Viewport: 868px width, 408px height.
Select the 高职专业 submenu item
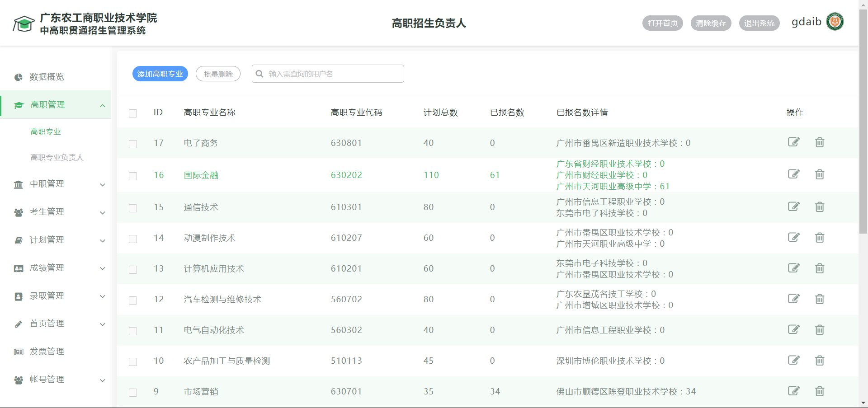[x=46, y=131]
